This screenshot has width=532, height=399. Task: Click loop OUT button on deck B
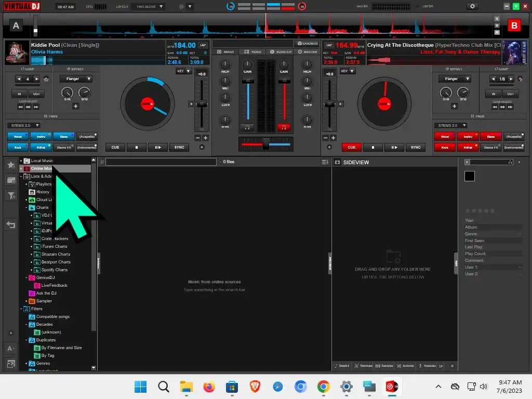tap(510, 94)
